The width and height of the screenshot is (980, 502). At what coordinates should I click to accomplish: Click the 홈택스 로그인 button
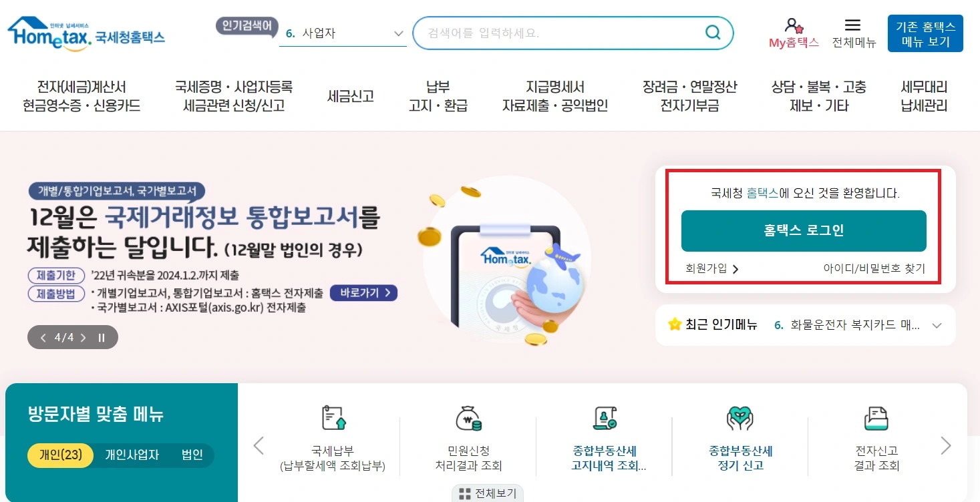[803, 231]
